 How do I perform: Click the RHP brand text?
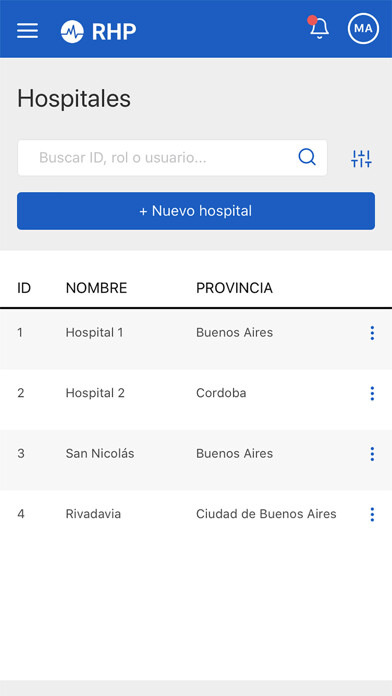pyautogui.click(x=114, y=32)
